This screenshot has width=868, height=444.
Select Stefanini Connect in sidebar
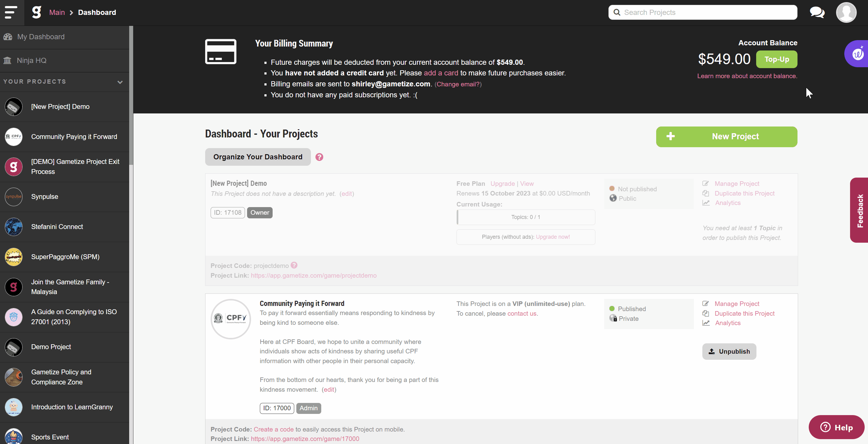point(64,227)
